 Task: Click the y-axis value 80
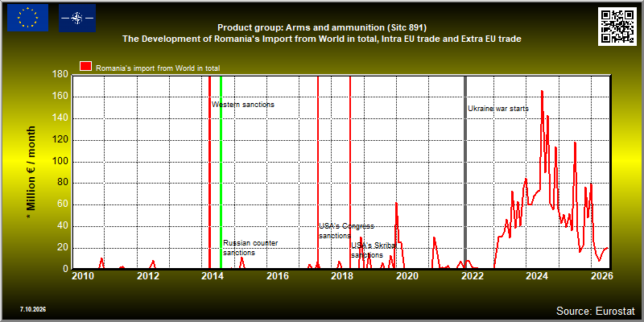[x=63, y=184]
